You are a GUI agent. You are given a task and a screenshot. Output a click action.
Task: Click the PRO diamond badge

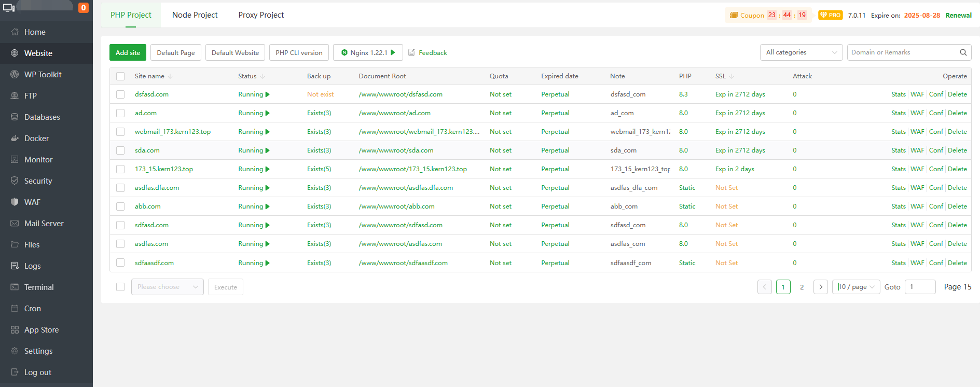(x=830, y=15)
